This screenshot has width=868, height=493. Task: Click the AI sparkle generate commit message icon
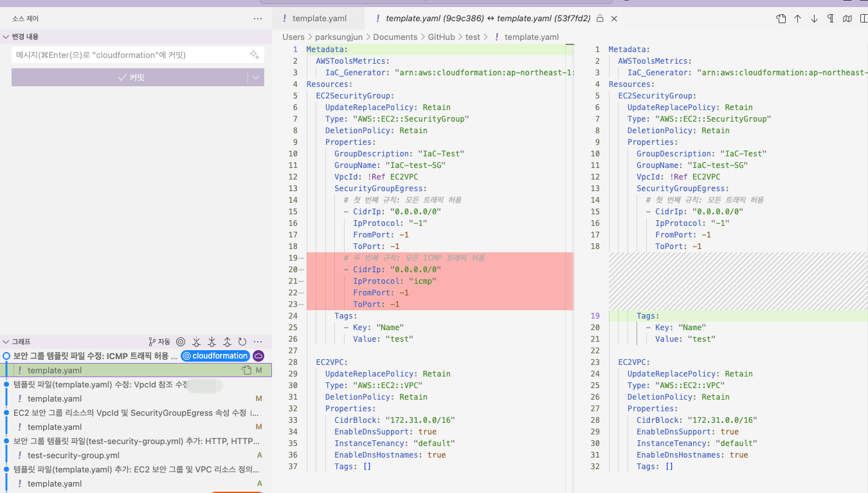pyautogui.click(x=255, y=55)
